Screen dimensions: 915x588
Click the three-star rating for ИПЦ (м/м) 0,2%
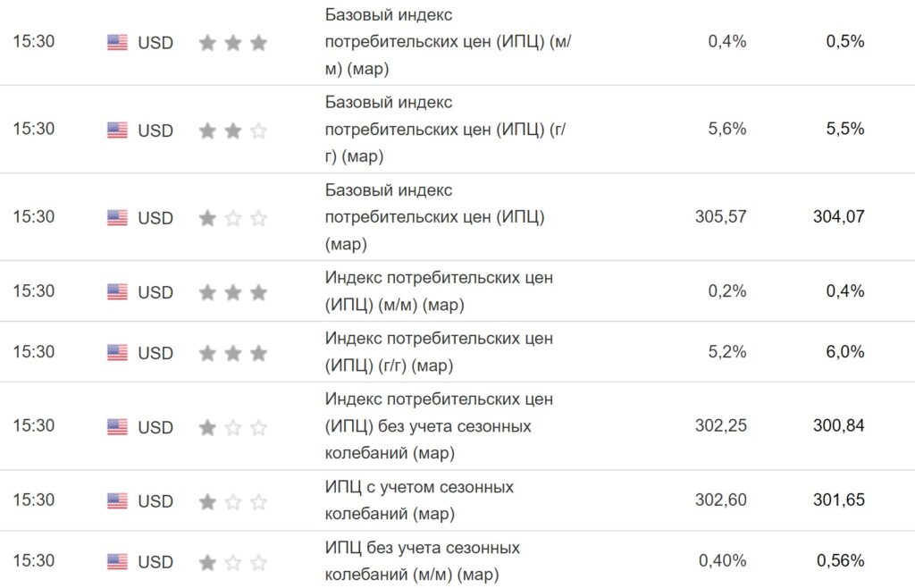pos(232,292)
